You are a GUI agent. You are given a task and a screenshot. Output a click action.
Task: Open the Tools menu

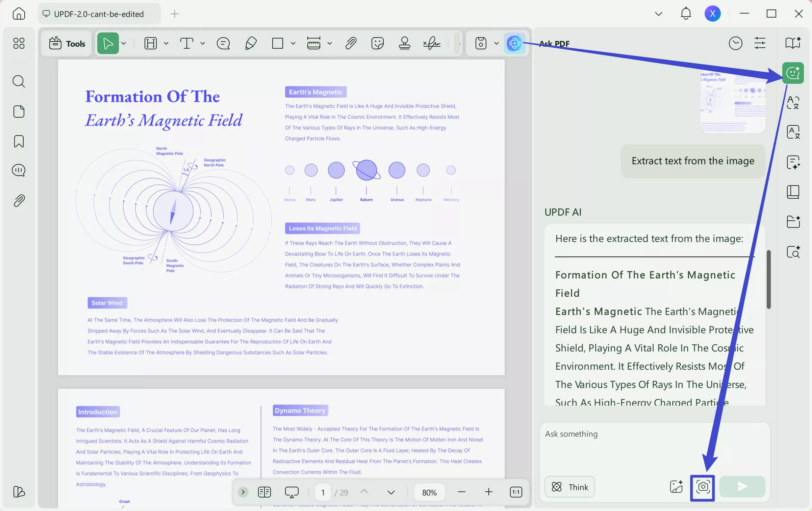pyautogui.click(x=67, y=43)
